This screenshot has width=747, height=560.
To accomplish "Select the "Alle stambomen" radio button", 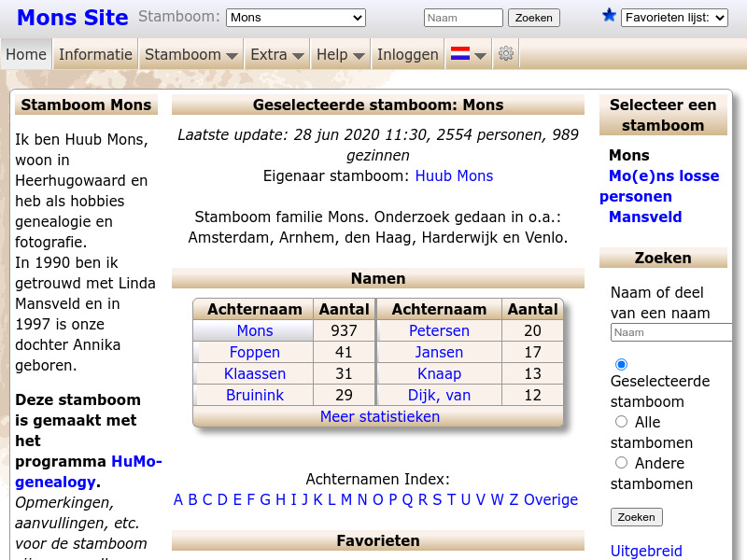I will tap(621, 423).
